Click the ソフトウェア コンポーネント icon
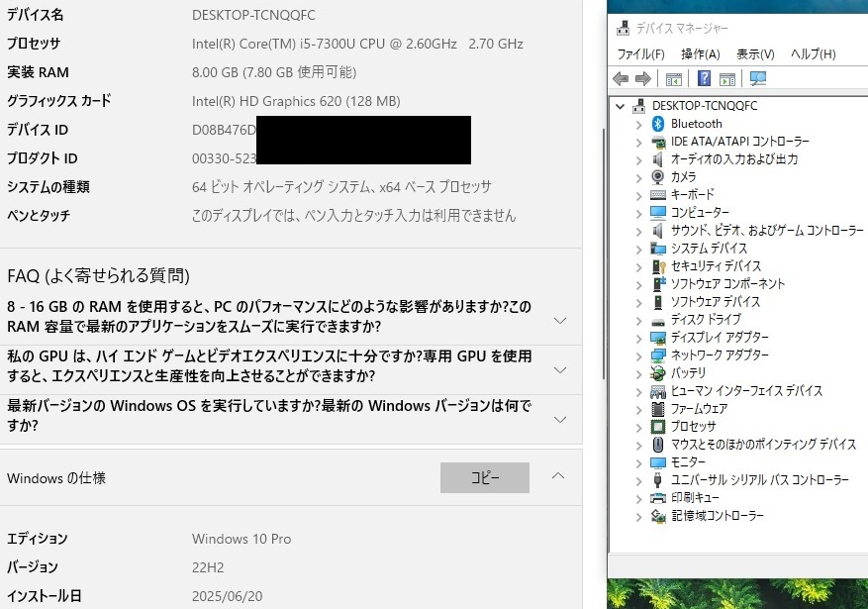The image size is (868, 609). coord(659,284)
